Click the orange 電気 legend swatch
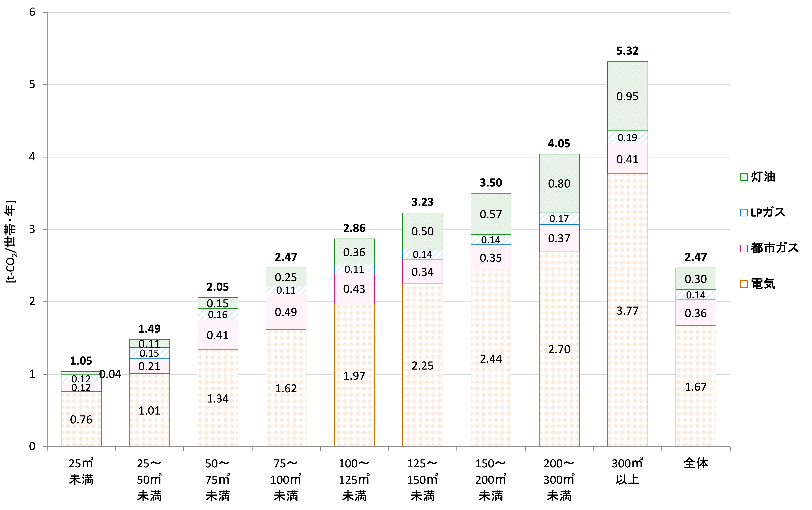This screenshot has width=812, height=510. point(744,284)
